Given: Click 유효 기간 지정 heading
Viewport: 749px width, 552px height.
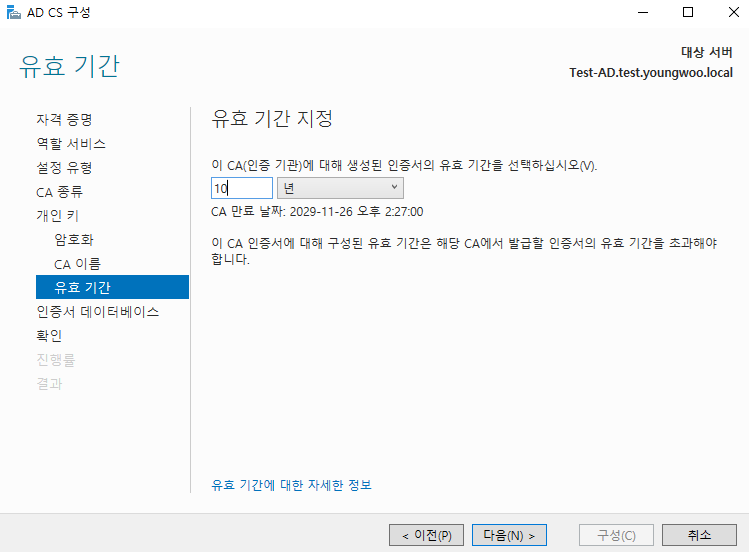Looking at the screenshot, I should [272, 118].
